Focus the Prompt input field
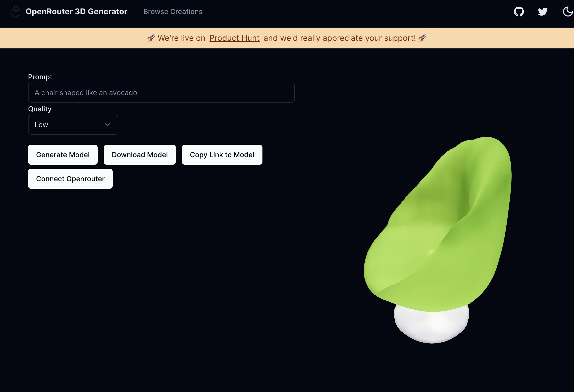574x392 pixels. coord(161,93)
